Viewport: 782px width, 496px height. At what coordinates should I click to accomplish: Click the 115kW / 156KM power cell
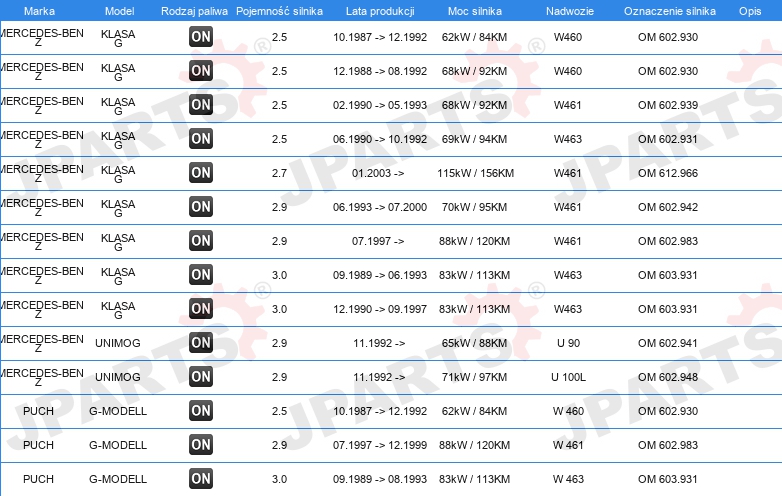[x=475, y=173]
